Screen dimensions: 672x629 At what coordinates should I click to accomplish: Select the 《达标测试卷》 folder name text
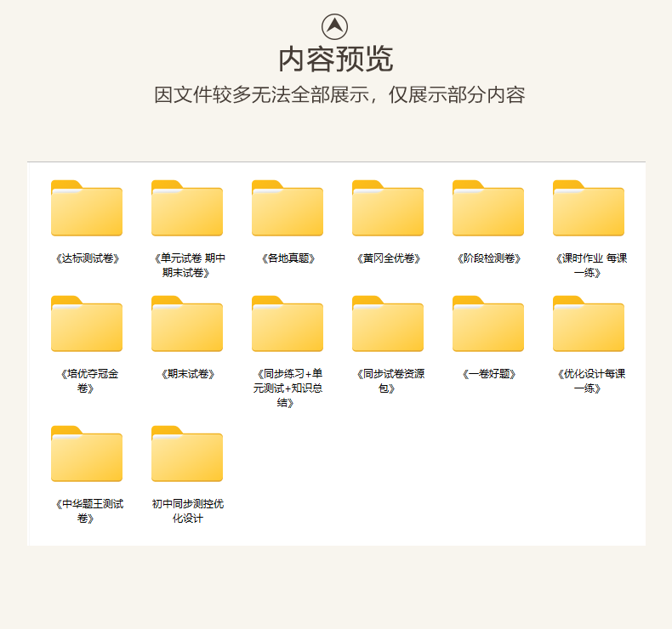[x=88, y=258]
